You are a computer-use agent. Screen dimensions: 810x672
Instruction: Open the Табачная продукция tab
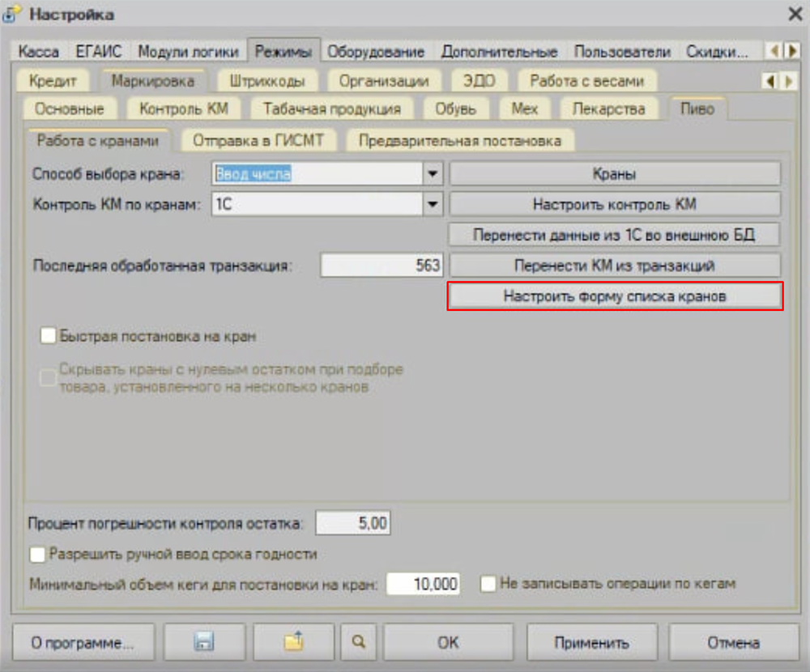tap(332, 108)
